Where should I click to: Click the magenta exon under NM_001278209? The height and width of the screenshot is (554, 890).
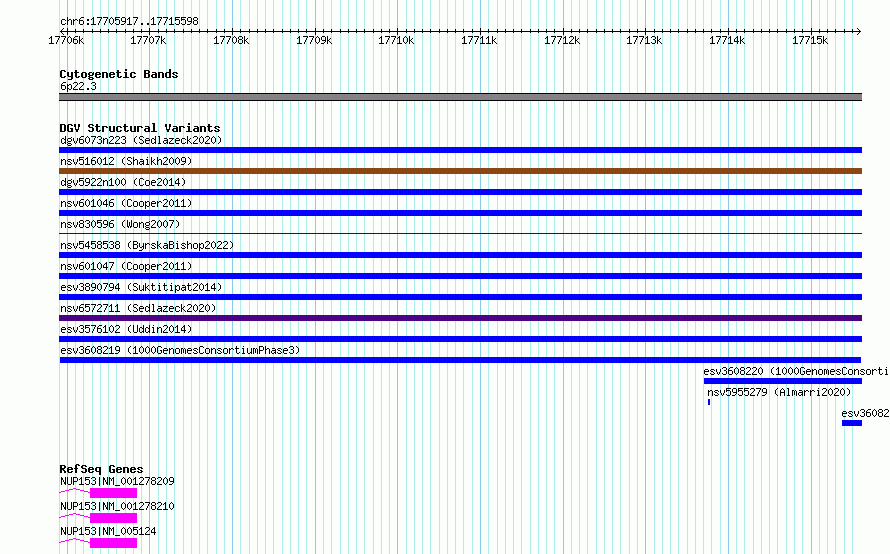[x=114, y=493]
